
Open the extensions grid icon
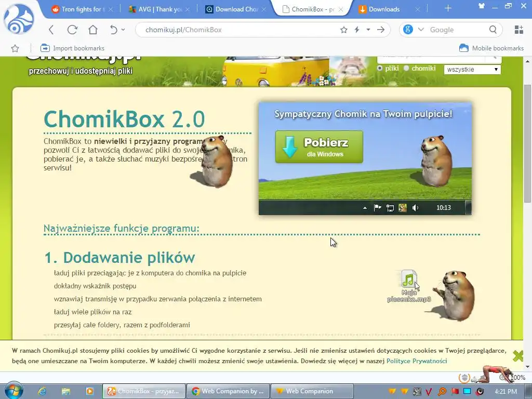[x=518, y=30]
